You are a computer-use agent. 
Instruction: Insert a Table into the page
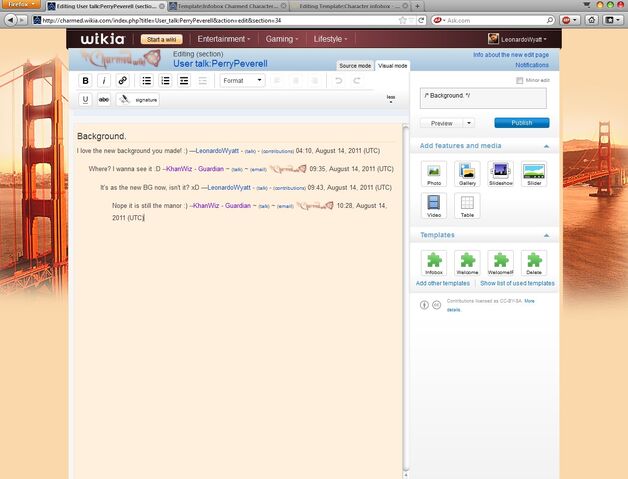tap(467, 205)
